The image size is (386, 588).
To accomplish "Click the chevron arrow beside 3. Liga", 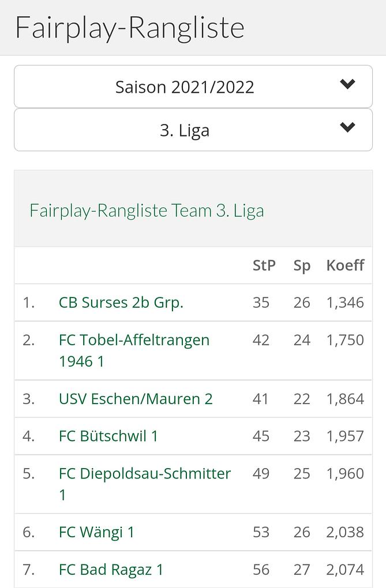I will pos(347,128).
